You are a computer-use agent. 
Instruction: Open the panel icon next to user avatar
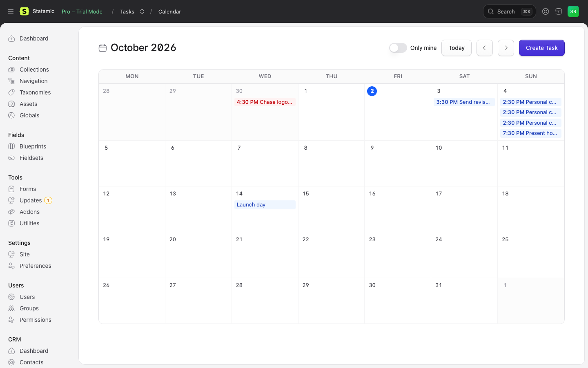tap(559, 11)
